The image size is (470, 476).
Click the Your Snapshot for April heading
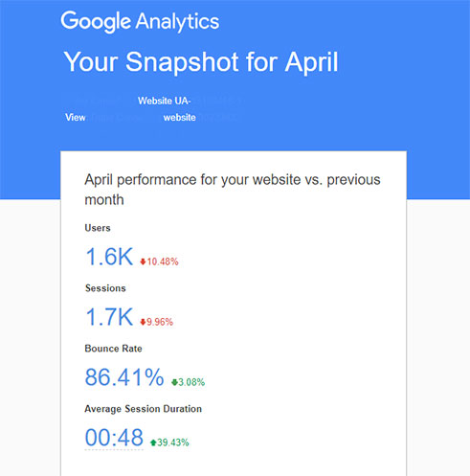pos(201,62)
